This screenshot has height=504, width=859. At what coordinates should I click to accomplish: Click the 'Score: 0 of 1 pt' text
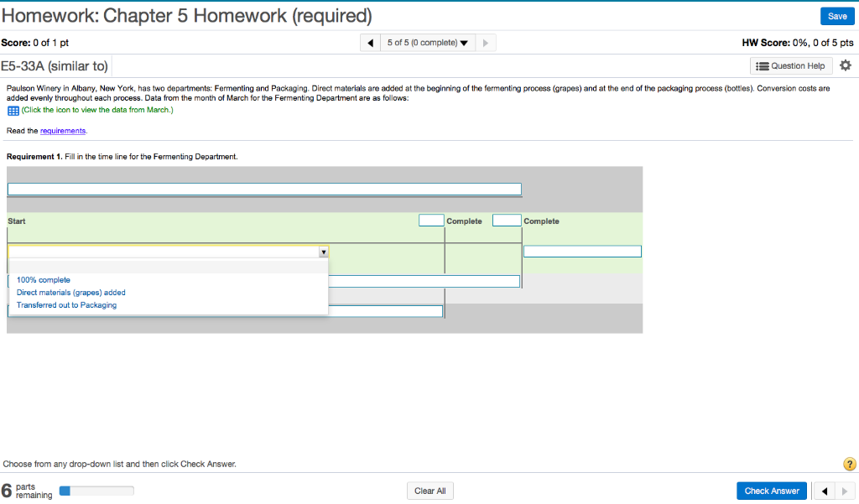pyautogui.click(x=34, y=43)
